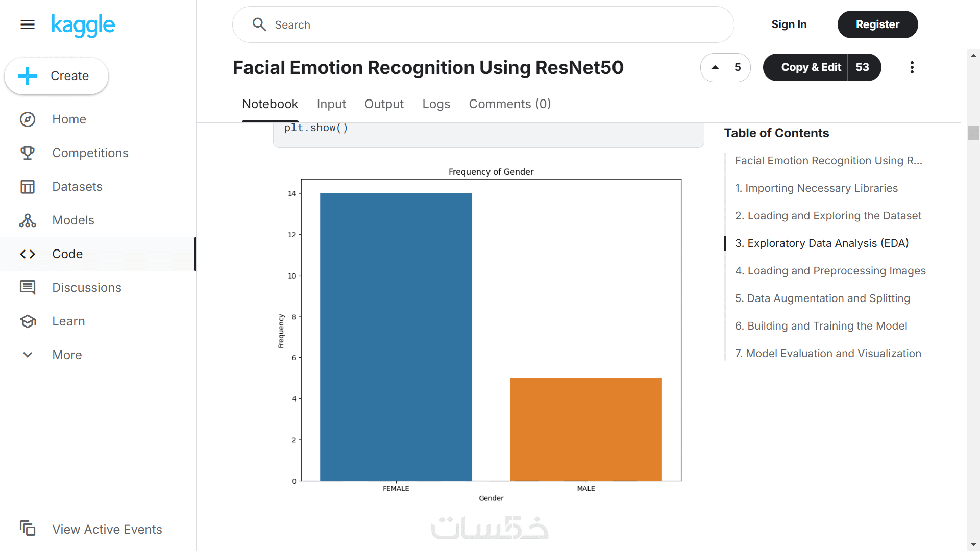Click the Sign In link

click(x=789, y=24)
